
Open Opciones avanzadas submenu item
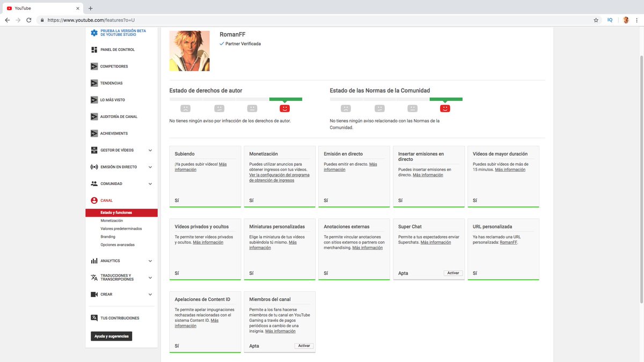click(x=118, y=245)
